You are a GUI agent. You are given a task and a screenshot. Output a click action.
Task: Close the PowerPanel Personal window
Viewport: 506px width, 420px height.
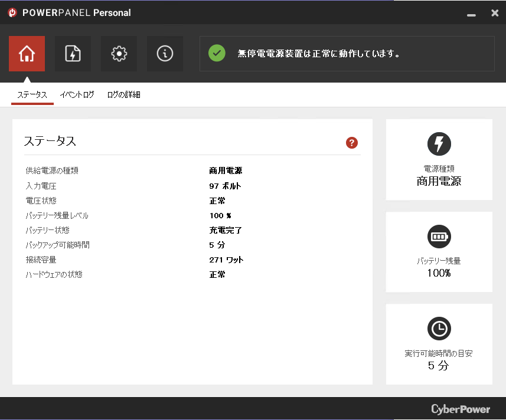tap(495, 12)
